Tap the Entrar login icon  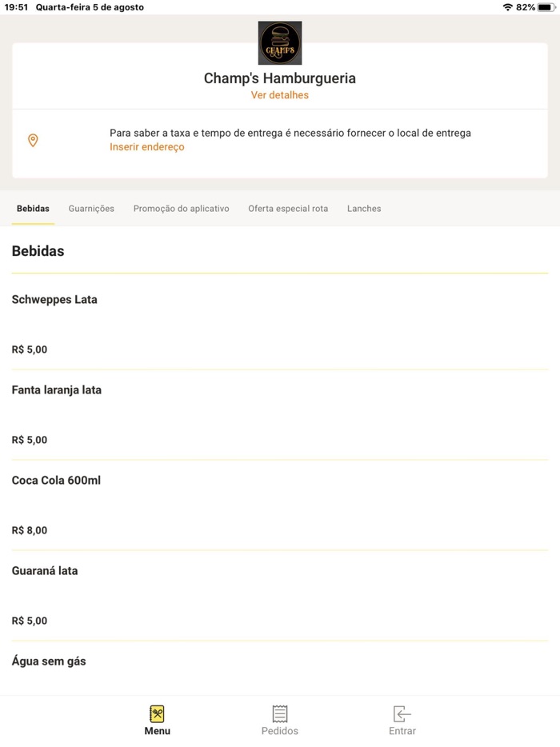click(x=402, y=714)
